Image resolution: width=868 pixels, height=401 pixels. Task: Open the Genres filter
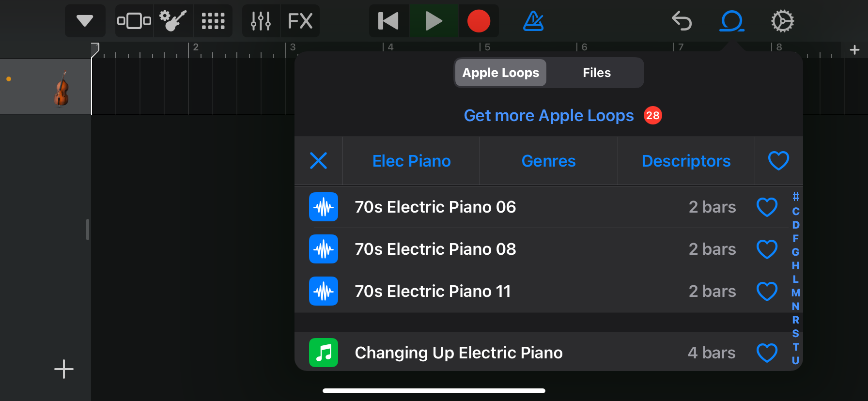tap(548, 161)
